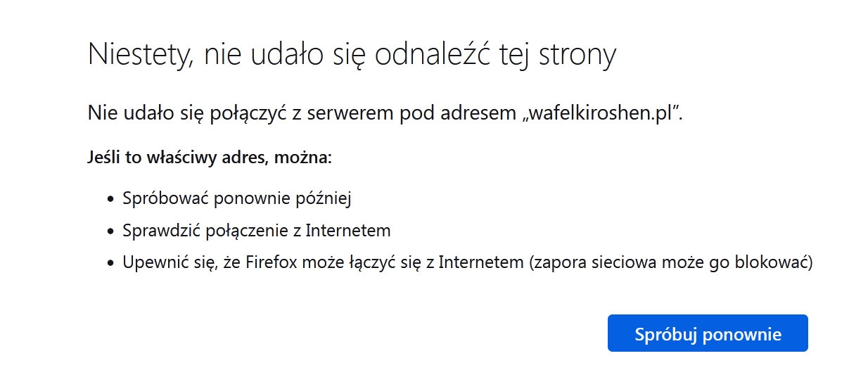Click the bullet point before "Spróbować ponownie później"
The width and height of the screenshot is (868, 389).
click(110, 199)
